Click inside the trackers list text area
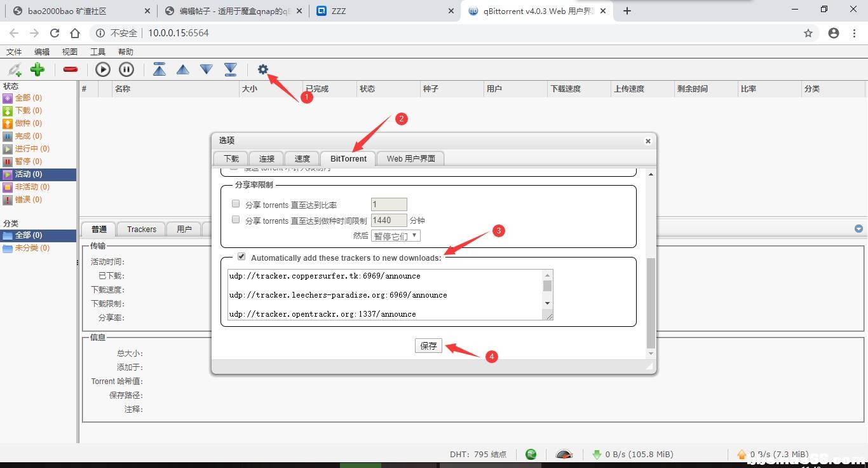868x468 pixels. pos(385,294)
